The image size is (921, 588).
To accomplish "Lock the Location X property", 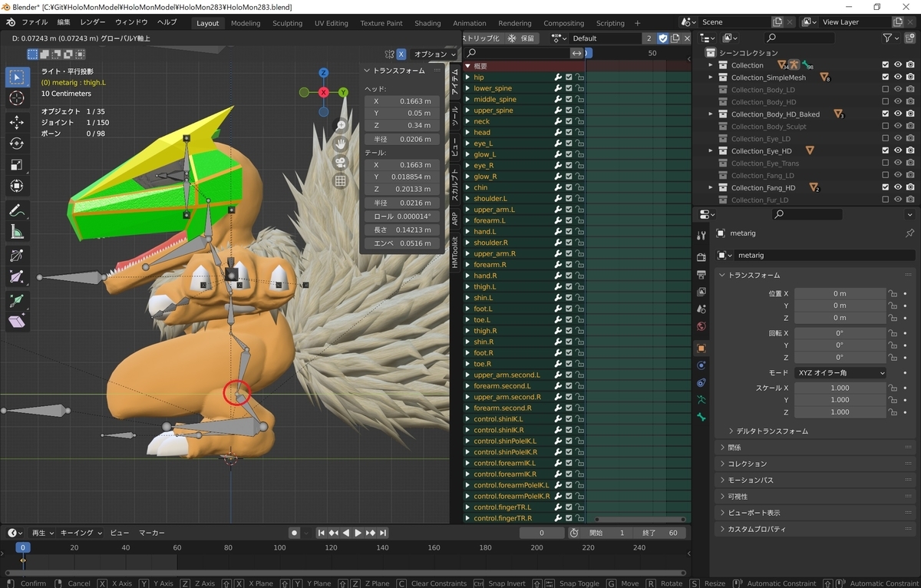I will pyautogui.click(x=893, y=293).
